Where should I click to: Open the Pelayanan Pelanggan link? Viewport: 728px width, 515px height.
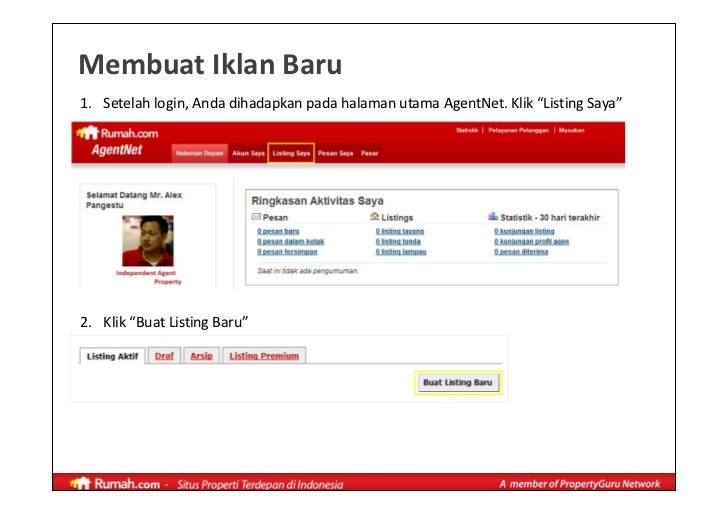tap(518, 130)
